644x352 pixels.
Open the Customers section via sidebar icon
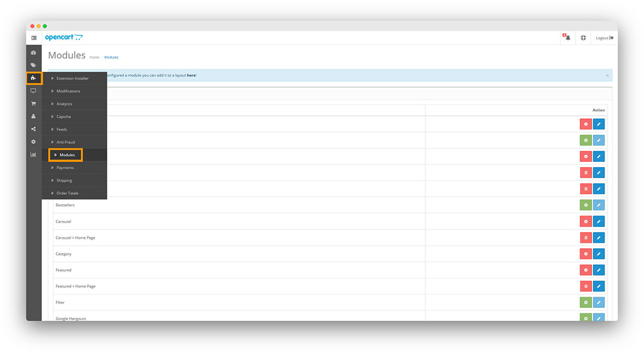(33, 116)
